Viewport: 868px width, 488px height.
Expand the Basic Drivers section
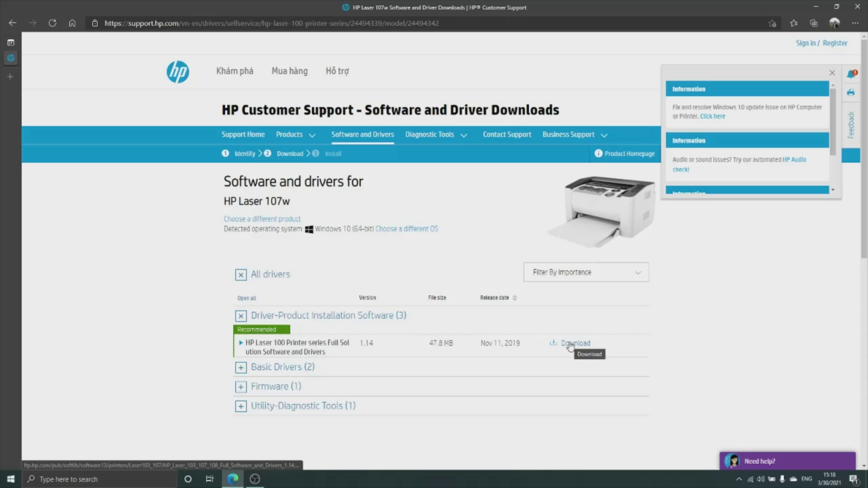(241, 368)
